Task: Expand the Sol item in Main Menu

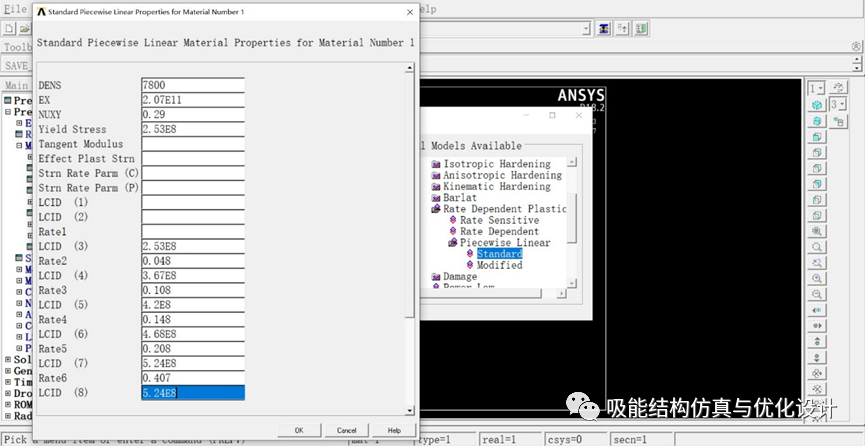Action: (8, 360)
